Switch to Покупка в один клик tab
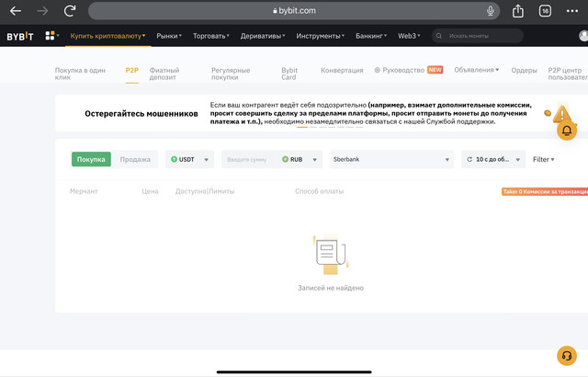588x377 pixels. (x=80, y=74)
